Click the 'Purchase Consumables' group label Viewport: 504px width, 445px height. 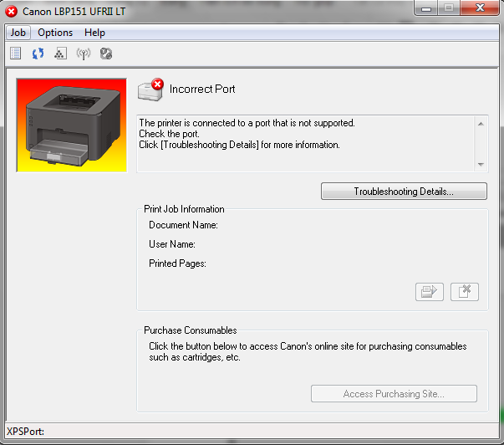pos(191,330)
